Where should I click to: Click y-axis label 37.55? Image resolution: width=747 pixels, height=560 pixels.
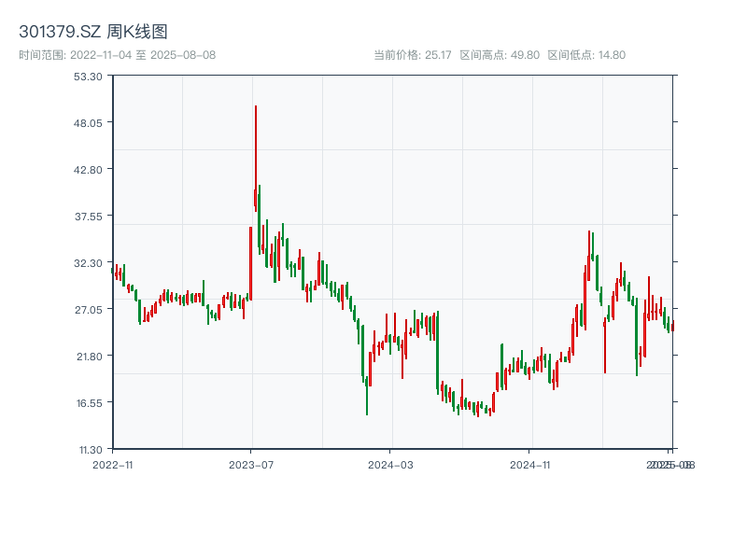pyautogui.click(x=89, y=217)
